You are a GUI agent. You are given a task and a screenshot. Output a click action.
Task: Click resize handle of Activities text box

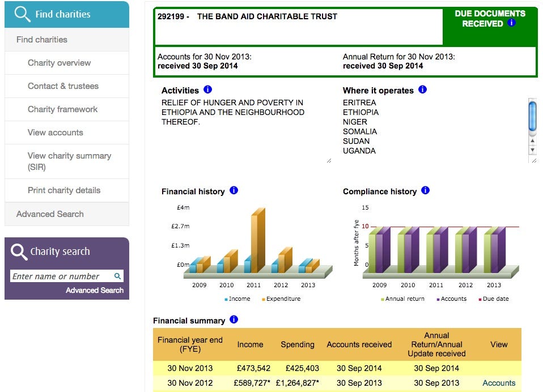click(329, 160)
